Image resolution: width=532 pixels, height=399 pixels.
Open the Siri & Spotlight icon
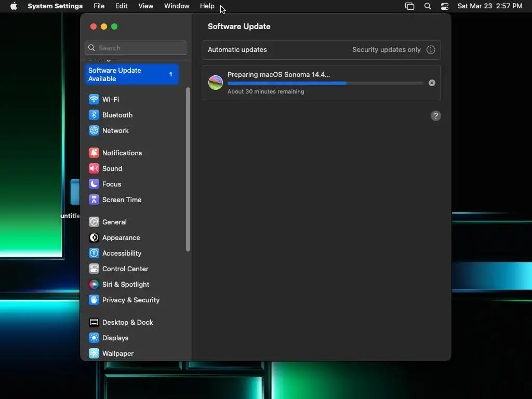tap(94, 285)
